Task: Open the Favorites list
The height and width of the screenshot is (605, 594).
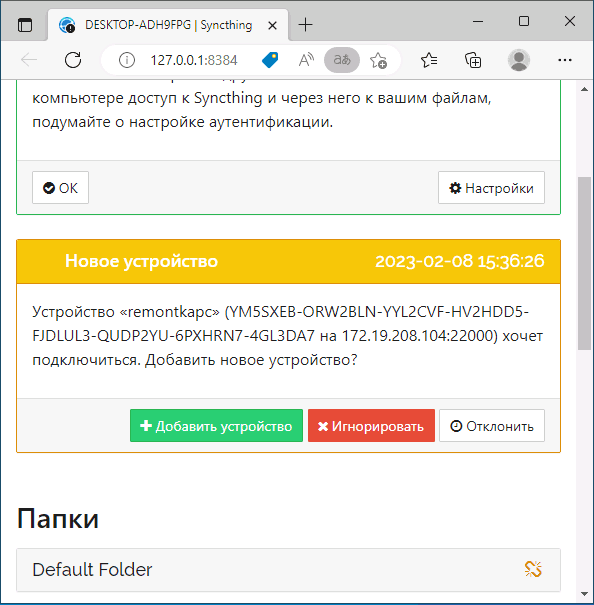Action: click(429, 60)
